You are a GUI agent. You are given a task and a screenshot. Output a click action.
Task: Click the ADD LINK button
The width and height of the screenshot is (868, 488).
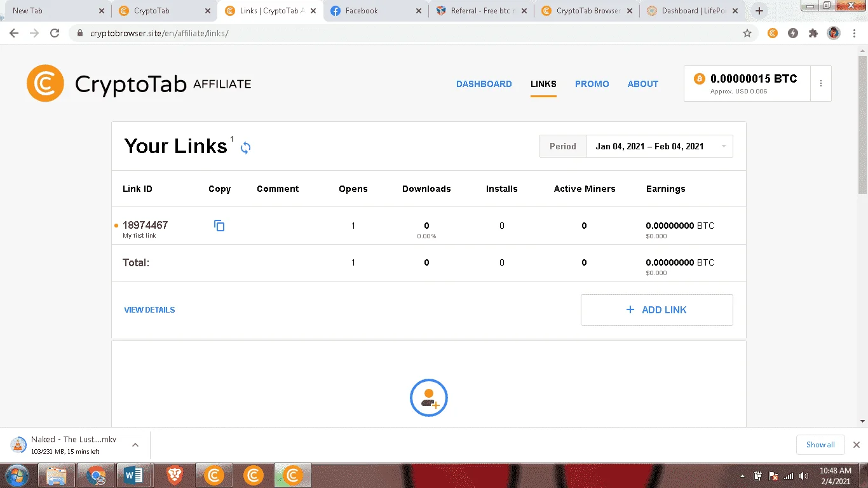pyautogui.click(x=656, y=310)
